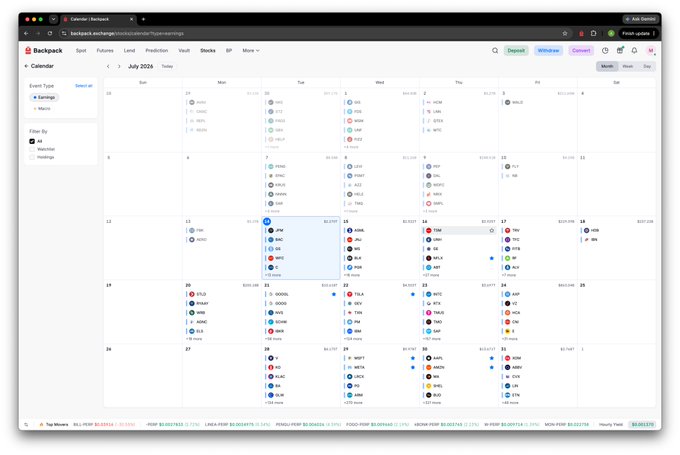Click the INTC logo on July 23
680x455 pixels.
[x=428, y=294]
